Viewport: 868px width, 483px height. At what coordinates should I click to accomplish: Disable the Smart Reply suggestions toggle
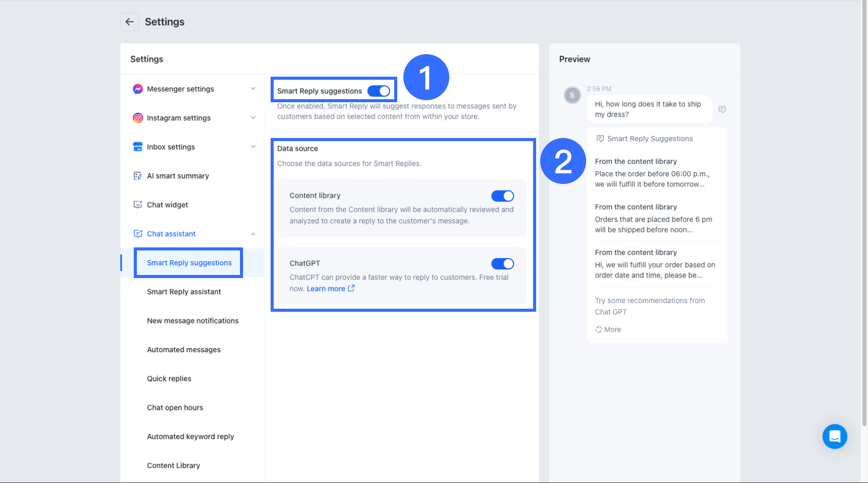pyautogui.click(x=378, y=90)
